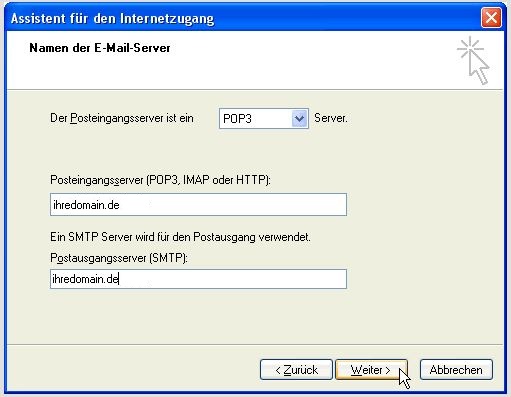Continue with the Weiter button

[x=371, y=370]
